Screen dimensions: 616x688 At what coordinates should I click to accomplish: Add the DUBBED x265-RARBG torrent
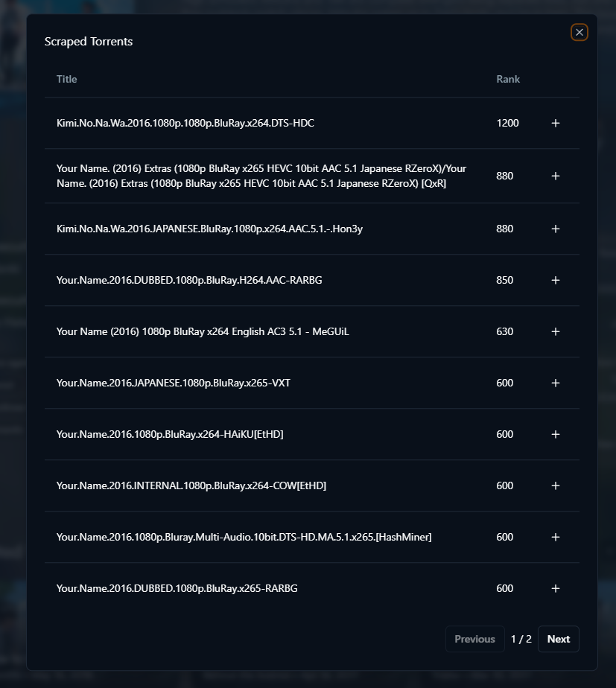(x=555, y=588)
